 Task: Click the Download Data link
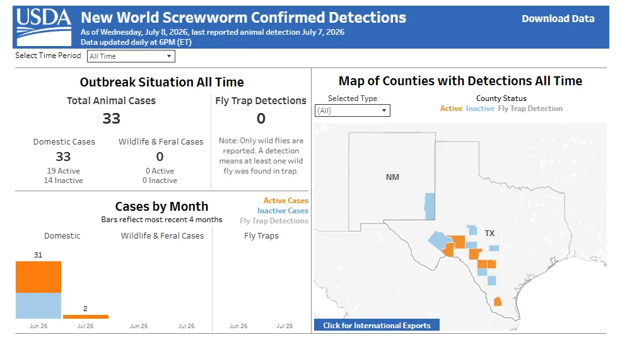(x=558, y=19)
